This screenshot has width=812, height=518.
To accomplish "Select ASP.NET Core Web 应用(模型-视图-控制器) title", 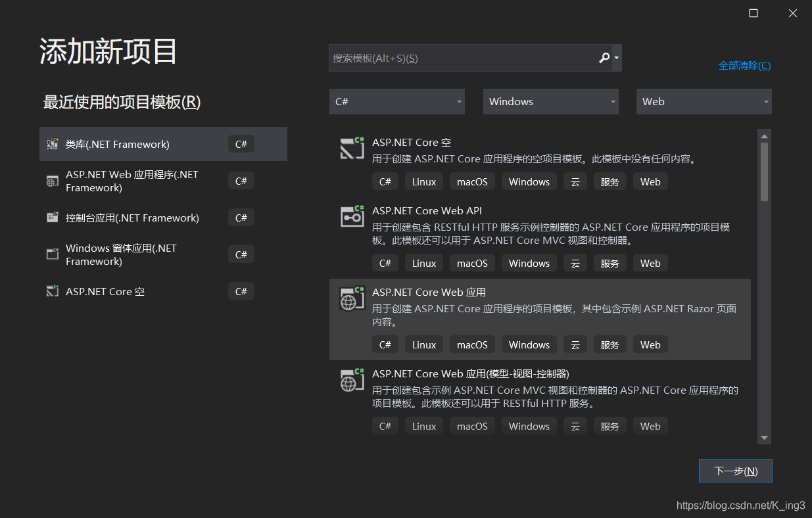I will (x=471, y=373).
